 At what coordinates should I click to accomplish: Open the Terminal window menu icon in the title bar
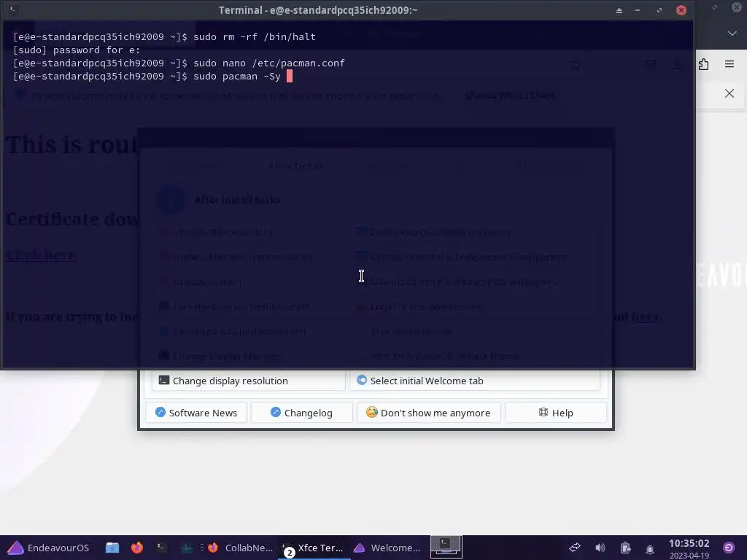13,9
